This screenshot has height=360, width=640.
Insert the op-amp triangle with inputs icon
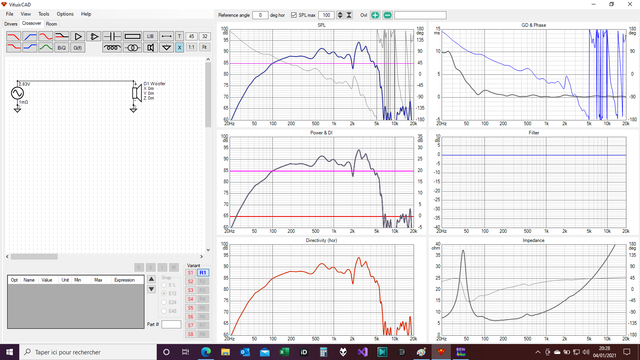point(93,36)
